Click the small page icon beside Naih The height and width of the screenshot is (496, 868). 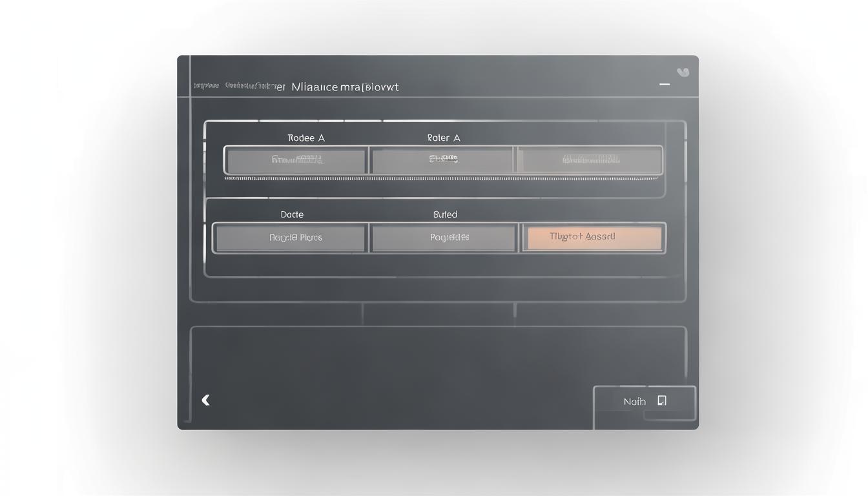click(x=661, y=400)
